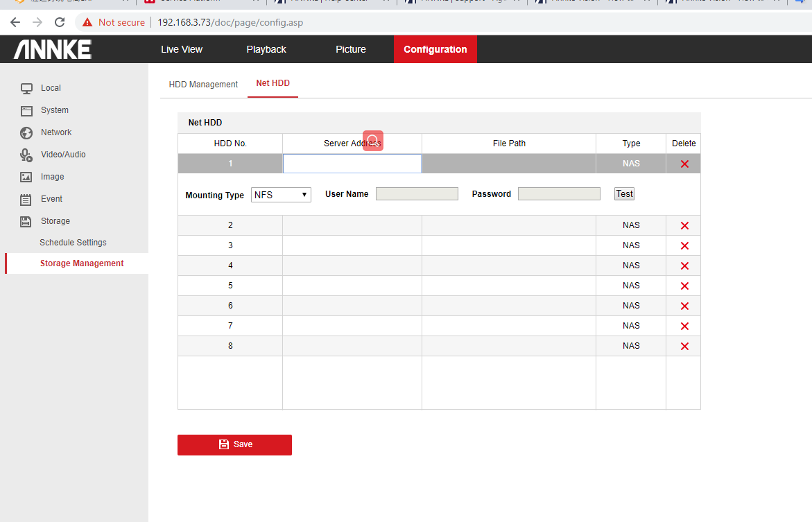The image size is (812, 522).
Task: Click the Local monitor icon in sidebar
Action: pos(26,88)
